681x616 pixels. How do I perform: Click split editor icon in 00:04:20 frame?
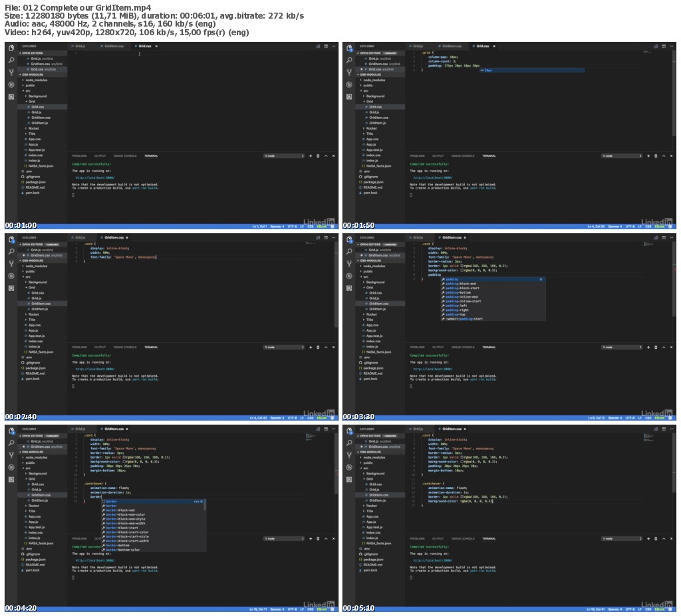pyautogui.click(x=326, y=429)
